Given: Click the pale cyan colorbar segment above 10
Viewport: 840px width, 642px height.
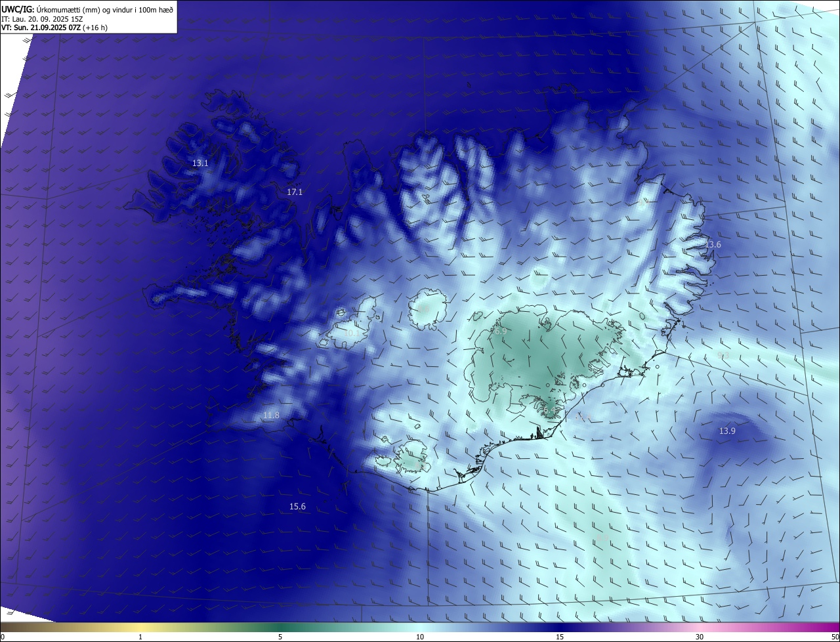Looking at the screenshot, I should (x=420, y=628).
